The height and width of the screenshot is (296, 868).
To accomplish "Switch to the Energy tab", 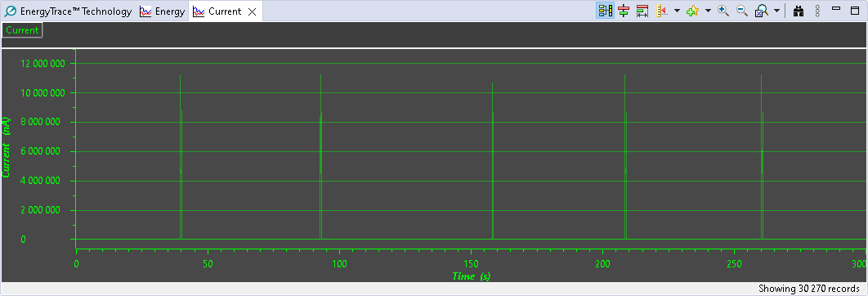I will click(x=162, y=11).
